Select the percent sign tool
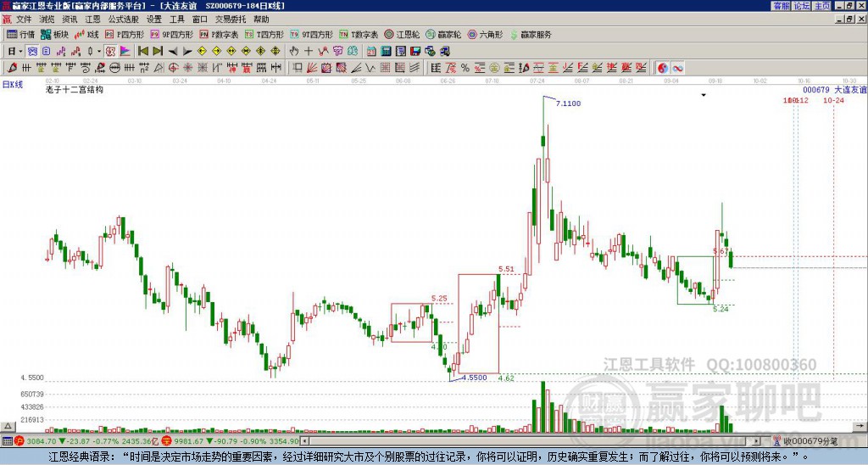 [x=465, y=68]
